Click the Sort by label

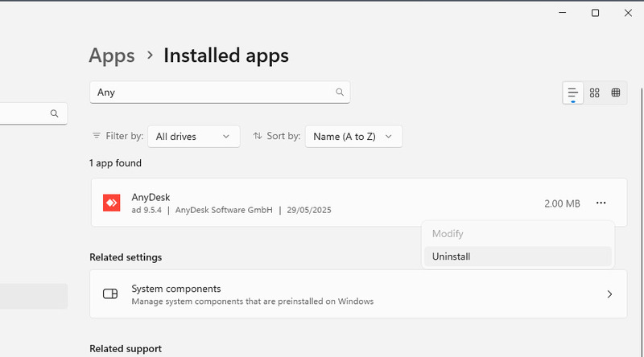tap(284, 136)
